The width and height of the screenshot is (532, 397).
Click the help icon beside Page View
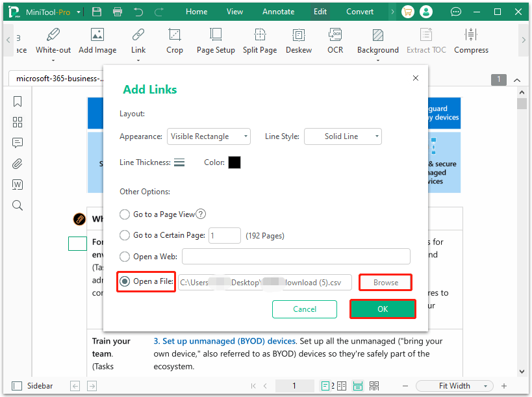pos(201,214)
